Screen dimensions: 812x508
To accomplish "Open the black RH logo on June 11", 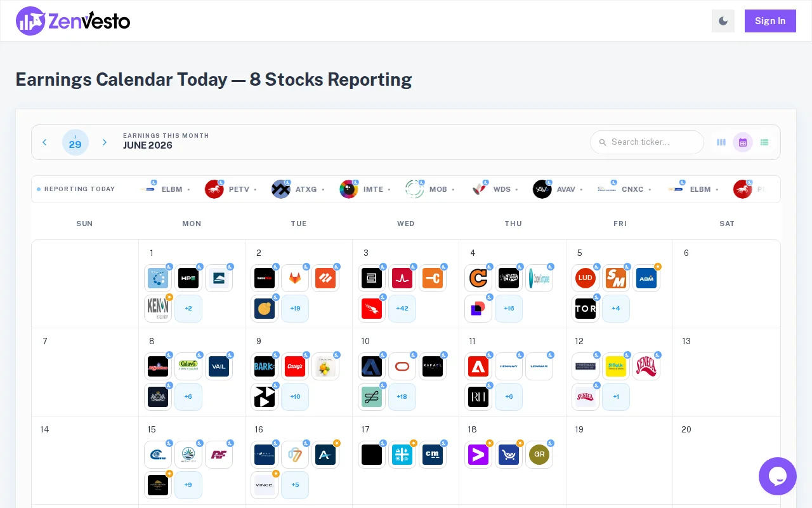I will point(478,397).
